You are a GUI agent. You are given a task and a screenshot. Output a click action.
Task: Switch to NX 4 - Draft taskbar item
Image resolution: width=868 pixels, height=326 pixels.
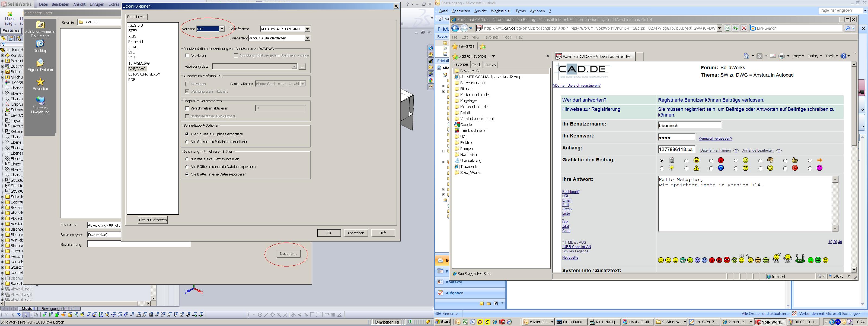[x=637, y=322]
